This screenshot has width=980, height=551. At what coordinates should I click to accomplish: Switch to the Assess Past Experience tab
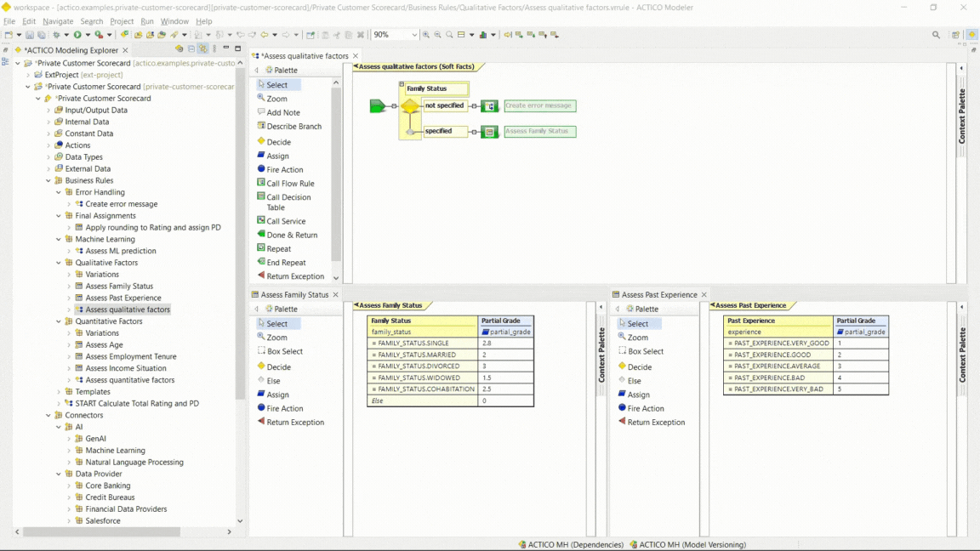[x=658, y=295]
